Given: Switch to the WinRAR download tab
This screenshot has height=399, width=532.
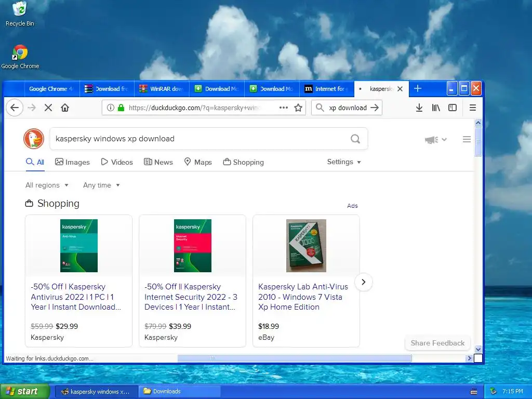Looking at the screenshot, I should click(x=162, y=89).
